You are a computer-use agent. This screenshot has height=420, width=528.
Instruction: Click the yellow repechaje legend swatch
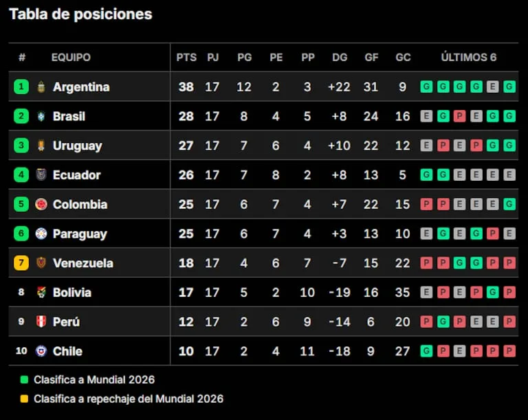(x=24, y=399)
